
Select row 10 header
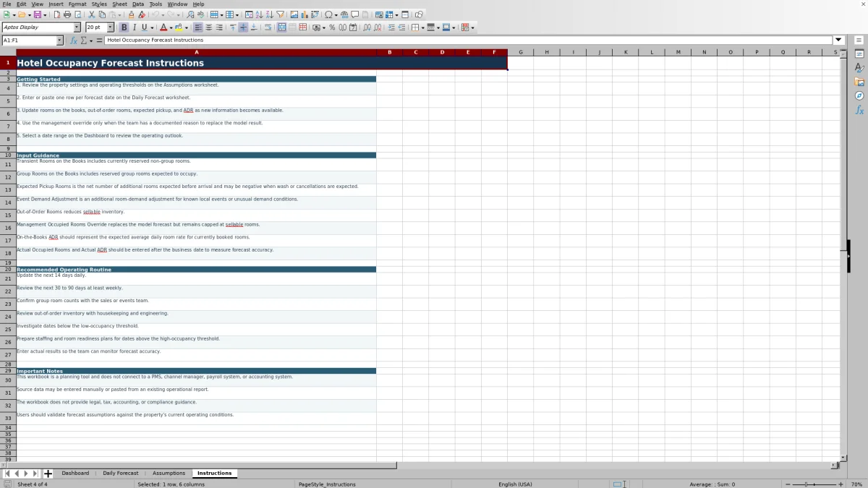click(x=8, y=155)
